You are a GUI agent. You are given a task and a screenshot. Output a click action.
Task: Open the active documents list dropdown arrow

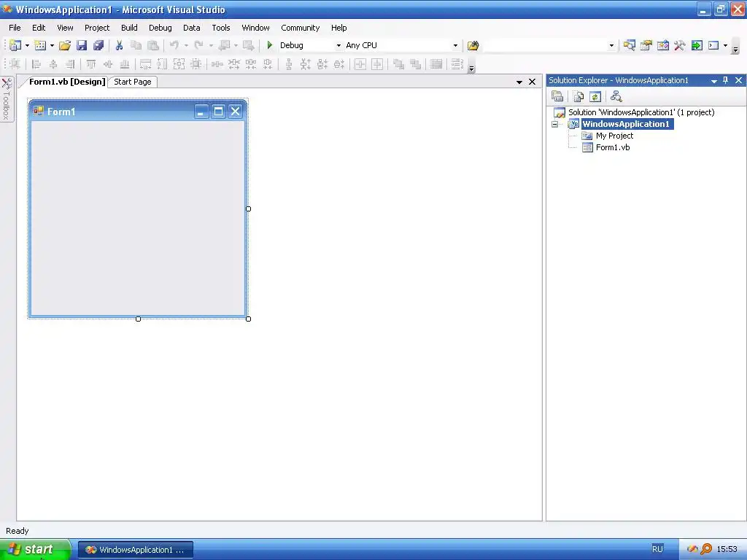click(519, 82)
